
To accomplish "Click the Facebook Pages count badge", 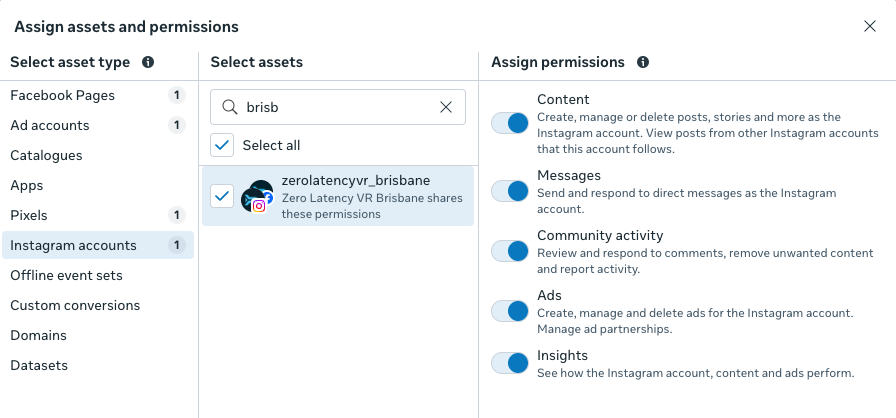I will coord(177,95).
